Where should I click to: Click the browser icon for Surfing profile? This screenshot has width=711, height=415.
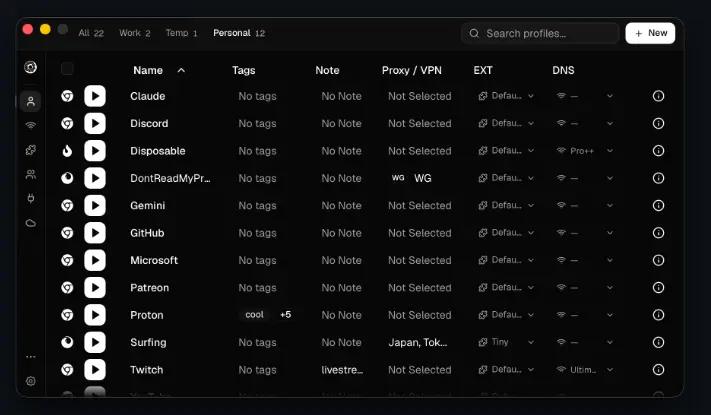(x=67, y=342)
